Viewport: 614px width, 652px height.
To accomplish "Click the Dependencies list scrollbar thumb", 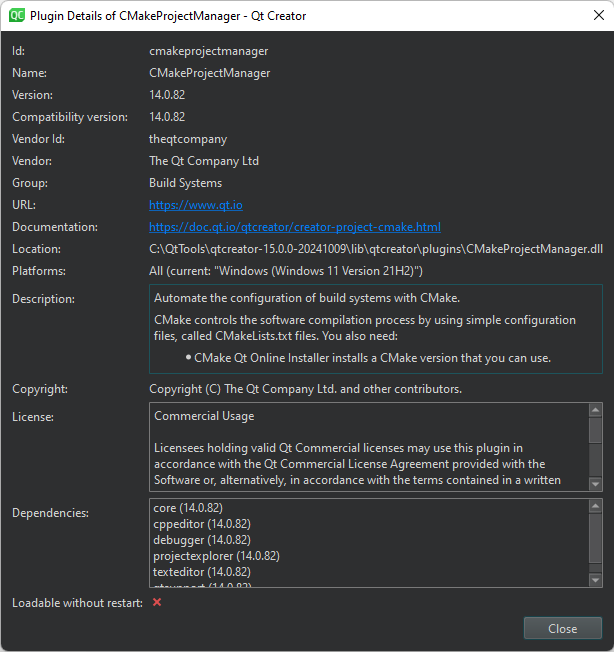I will (x=596, y=535).
